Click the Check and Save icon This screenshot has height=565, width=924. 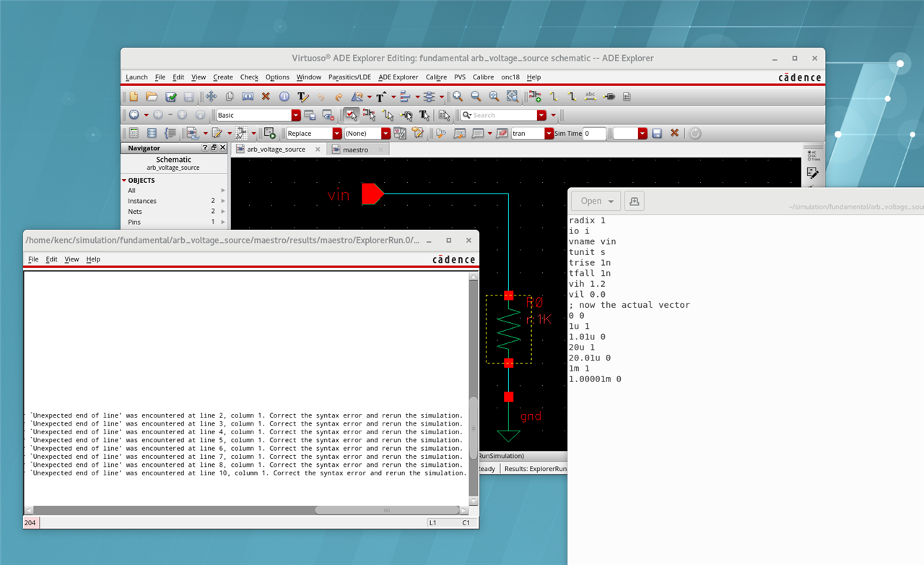click(x=171, y=96)
